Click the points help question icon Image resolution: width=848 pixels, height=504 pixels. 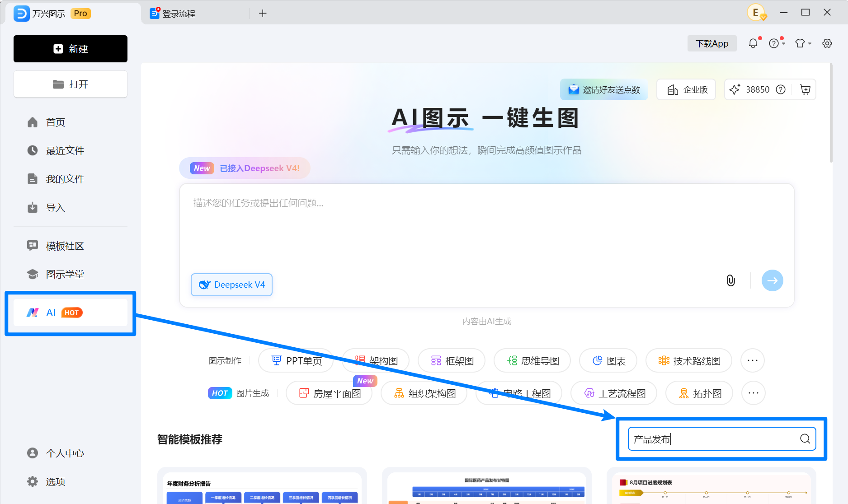pos(781,89)
